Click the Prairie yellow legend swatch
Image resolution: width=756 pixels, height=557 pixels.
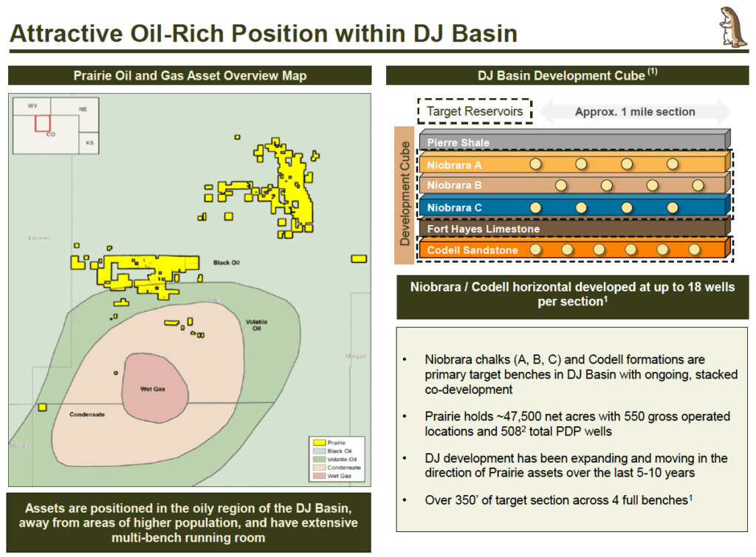tap(319, 443)
